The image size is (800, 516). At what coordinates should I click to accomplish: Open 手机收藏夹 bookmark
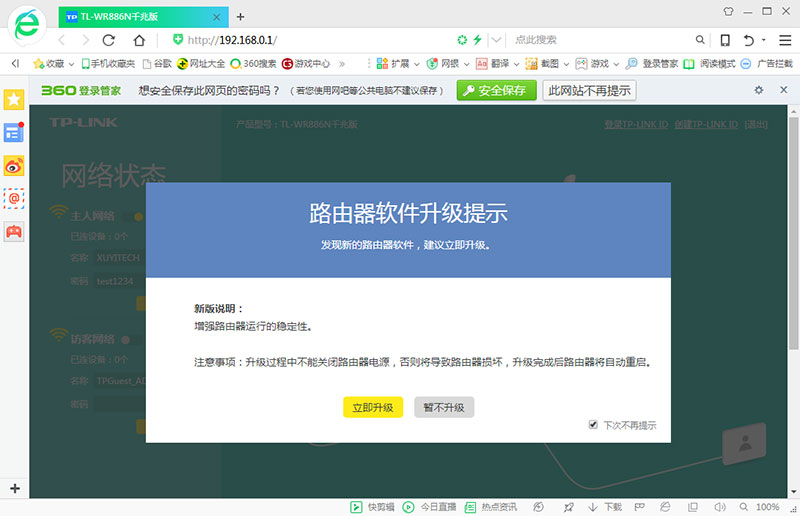pos(108,63)
